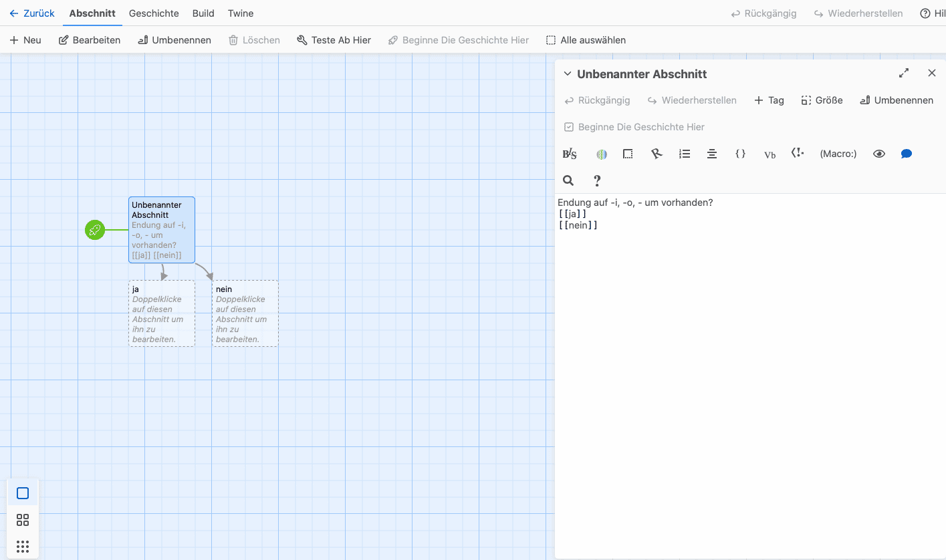Open the question mark help icon
946x560 pixels.
point(597,180)
